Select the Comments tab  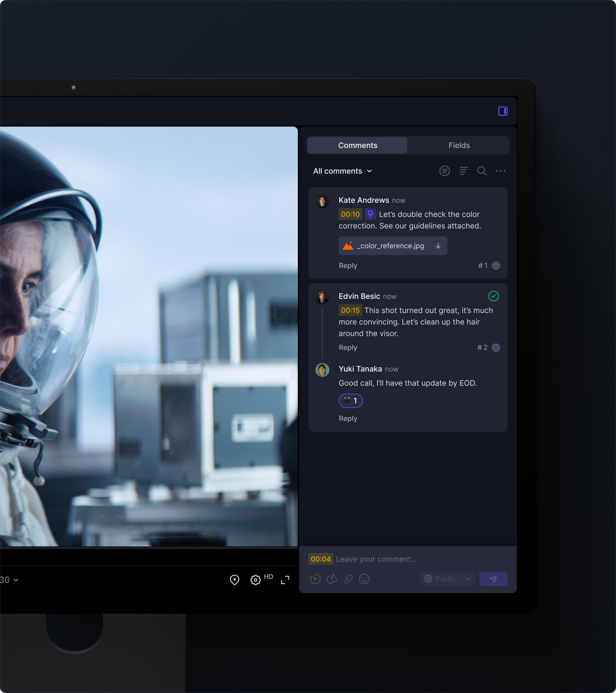click(357, 146)
